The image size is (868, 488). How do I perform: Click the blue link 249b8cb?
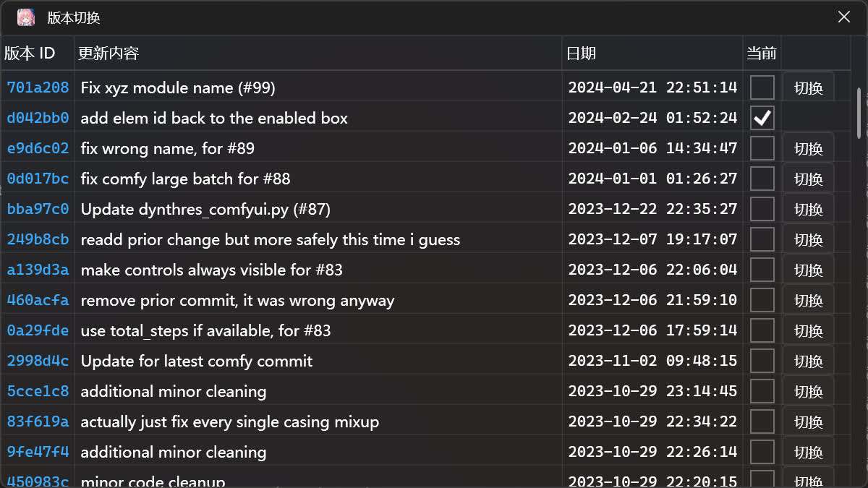click(38, 239)
